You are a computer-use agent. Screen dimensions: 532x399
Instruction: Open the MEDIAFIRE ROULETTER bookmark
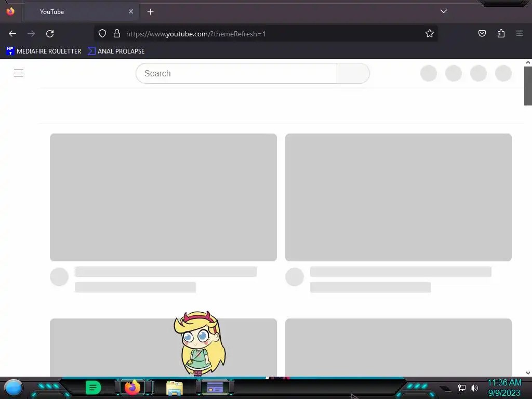tap(44, 51)
